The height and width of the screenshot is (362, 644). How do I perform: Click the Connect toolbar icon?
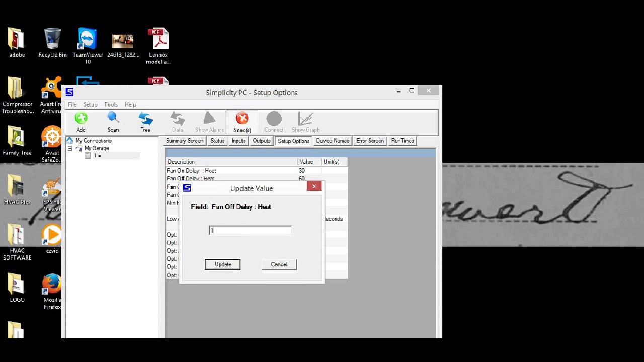click(x=274, y=118)
